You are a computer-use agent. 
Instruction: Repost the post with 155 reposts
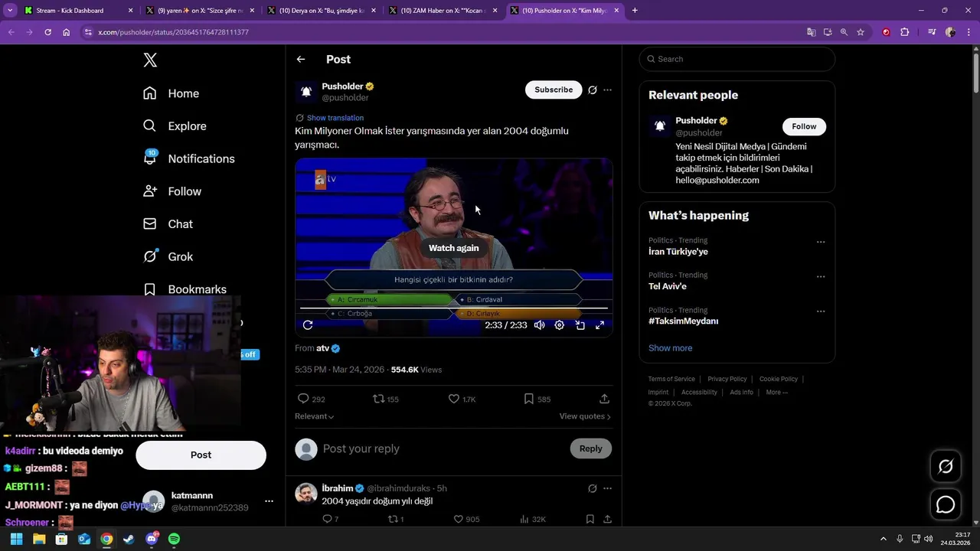pos(385,399)
